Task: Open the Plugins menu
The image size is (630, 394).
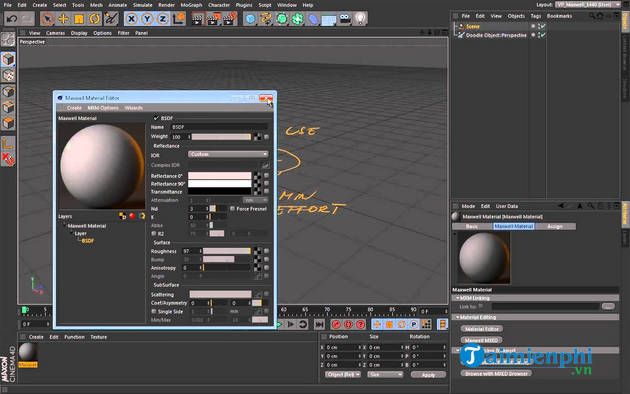Action: pyautogui.click(x=244, y=5)
